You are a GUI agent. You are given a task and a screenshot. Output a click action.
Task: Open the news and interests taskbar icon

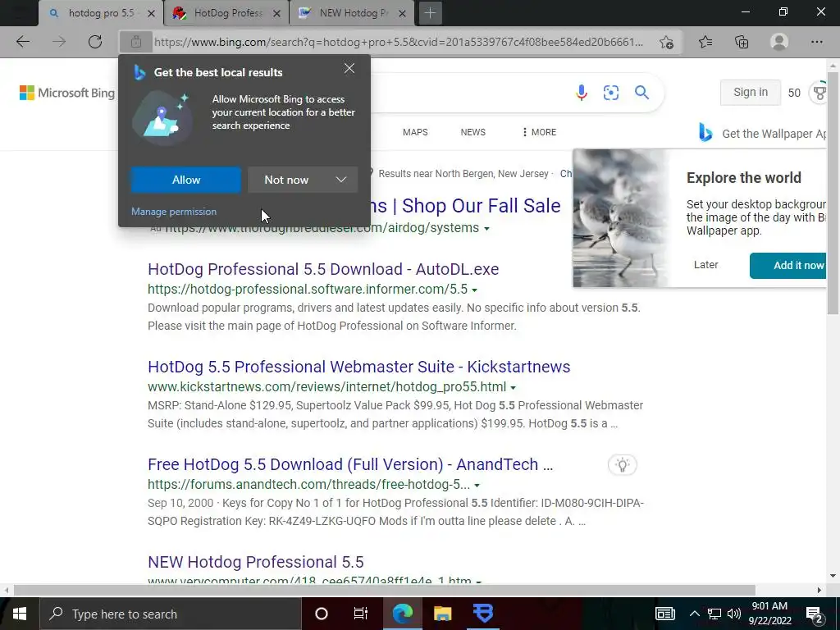pos(664,614)
